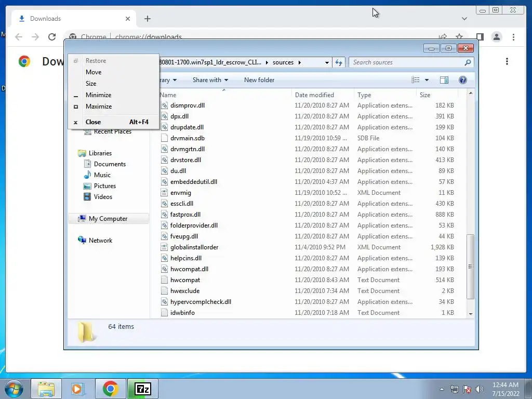Viewport: 532px width, 399px height.
Task: Select fastprox.dll in the list
Action: click(185, 215)
